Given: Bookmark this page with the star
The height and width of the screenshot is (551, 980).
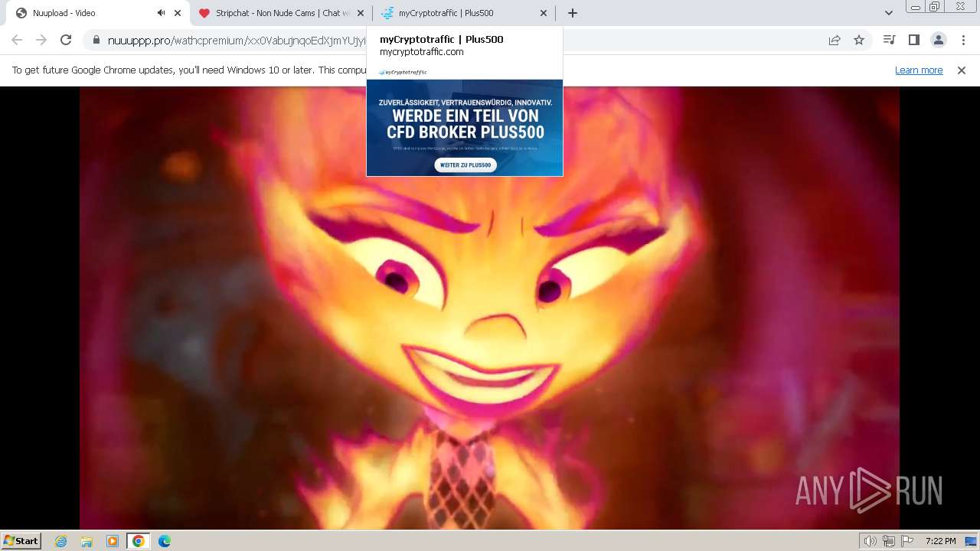Looking at the screenshot, I should (859, 40).
